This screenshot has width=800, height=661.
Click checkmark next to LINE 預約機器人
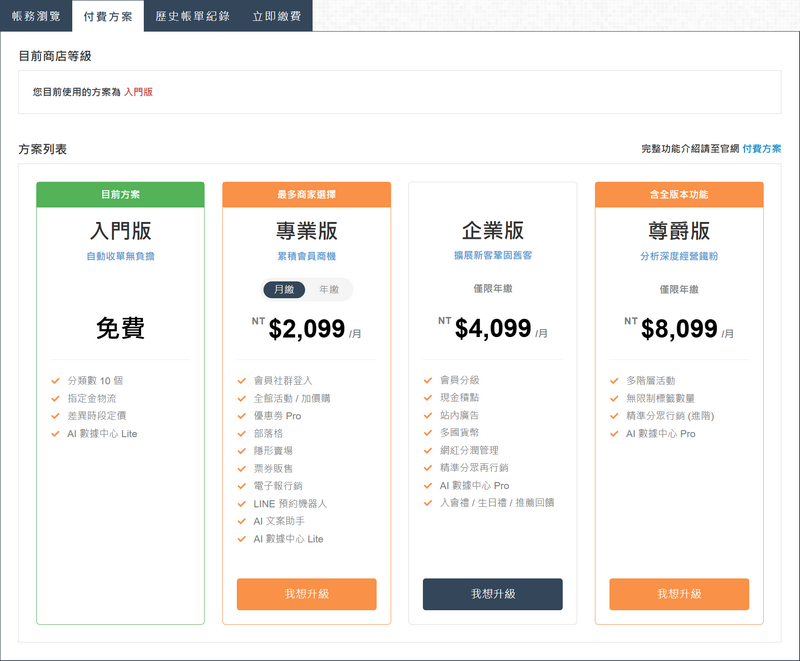[x=242, y=504]
